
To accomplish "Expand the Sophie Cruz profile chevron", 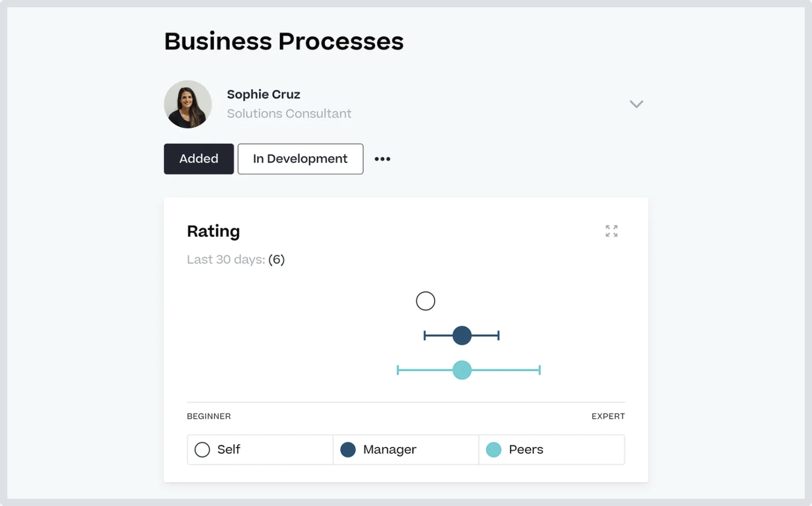I will (636, 104).
